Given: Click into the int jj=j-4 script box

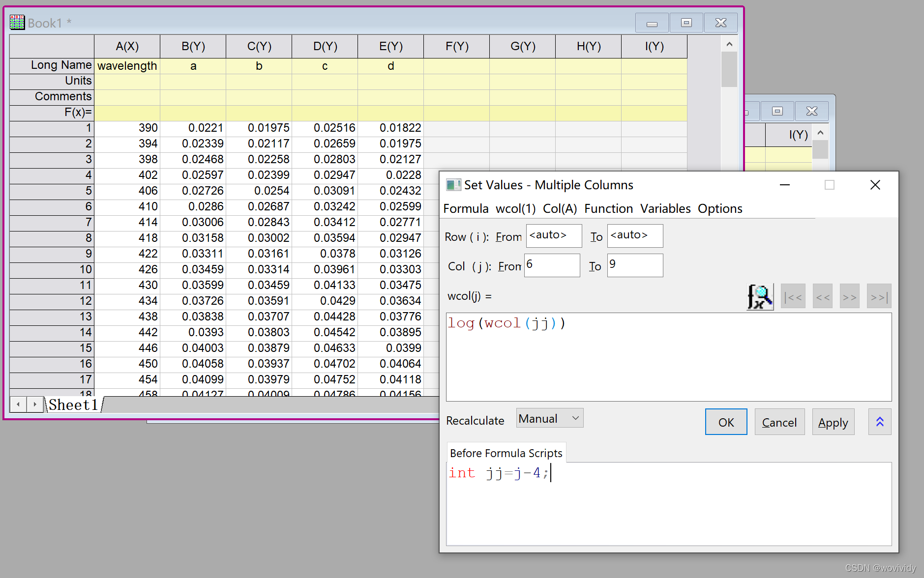Looking at the screenshot, I should (669, 504).
